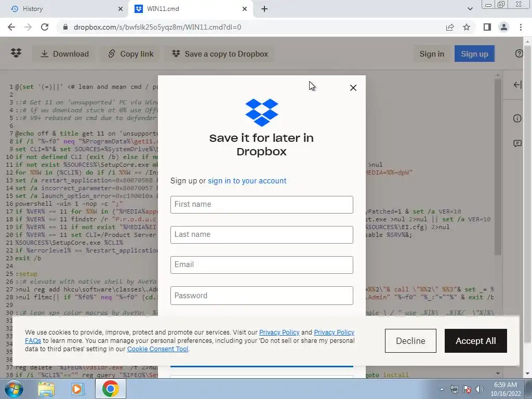Focus the Email field
The height and width of the screenshot is (399, 532).
tap(262, 265)
